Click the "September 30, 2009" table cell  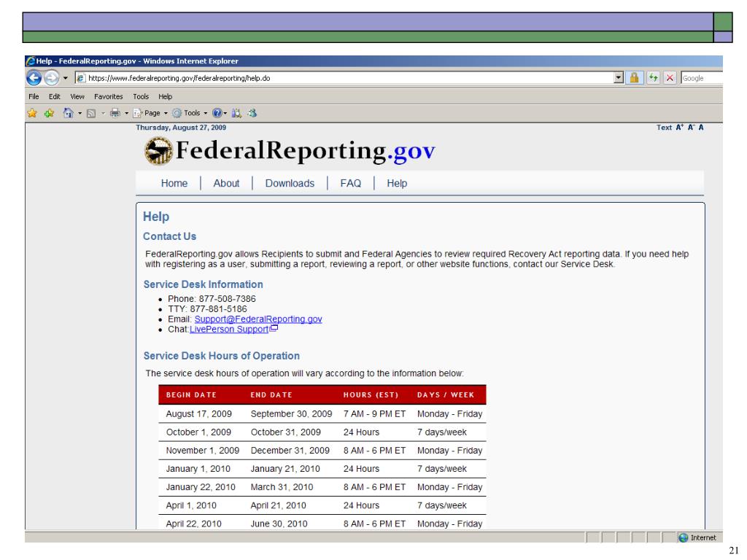[292, 414]
